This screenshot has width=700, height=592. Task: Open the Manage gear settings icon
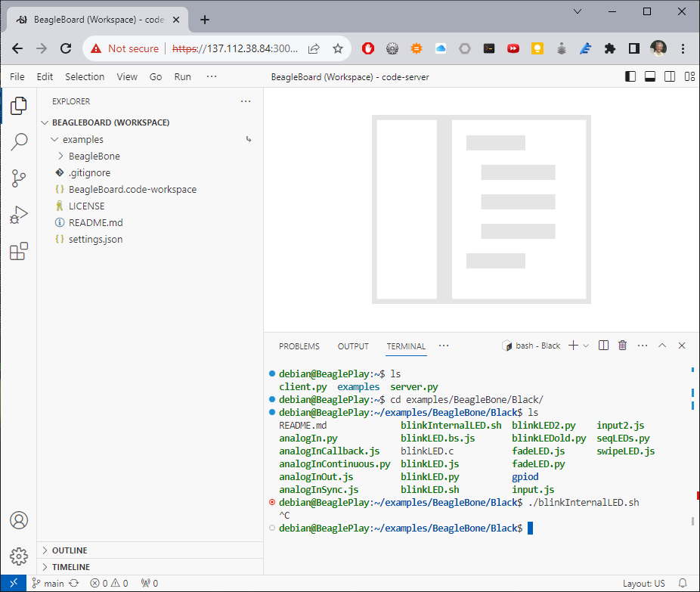[19, 557]
